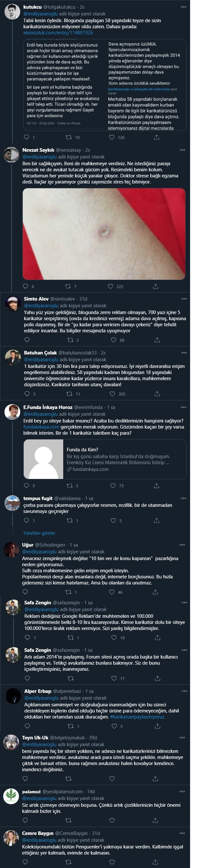The height and width of the screenshot is (868, 209).
Task: Open the Funda da Kim? link card
Action: 105,459
